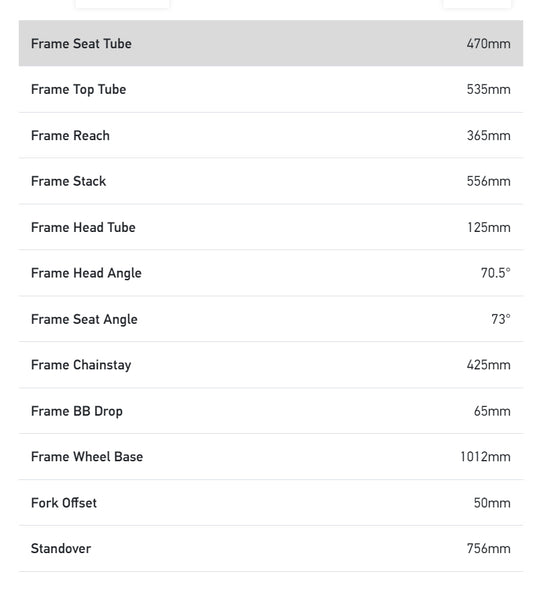Select the Frame Head Tube label
Screen dimensions: 540x594
(x=83, y=227)
